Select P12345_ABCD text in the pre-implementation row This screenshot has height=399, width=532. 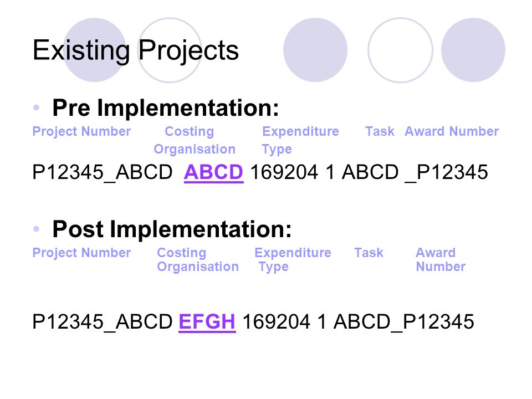[x=103, y=172]
